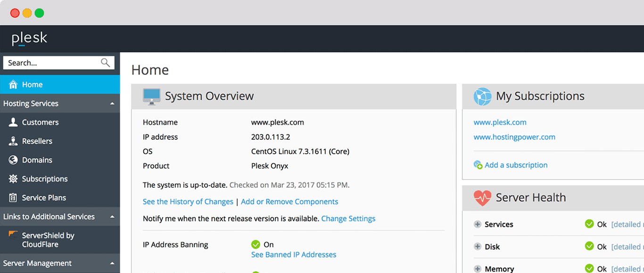This screenshot has width=644, height=273.
Task: Collapse the Links to Additional Services section
Action: 112,217
